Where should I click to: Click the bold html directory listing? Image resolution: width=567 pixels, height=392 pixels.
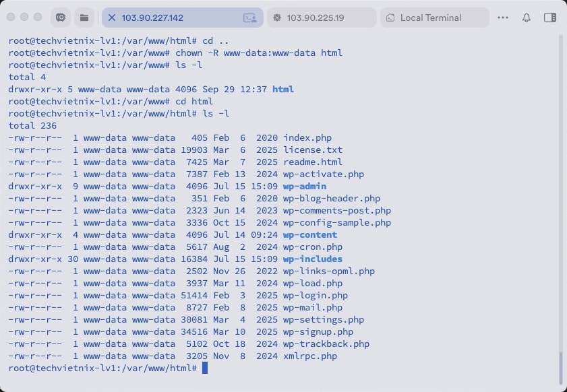pyautogui.click(x=283, y=90)
